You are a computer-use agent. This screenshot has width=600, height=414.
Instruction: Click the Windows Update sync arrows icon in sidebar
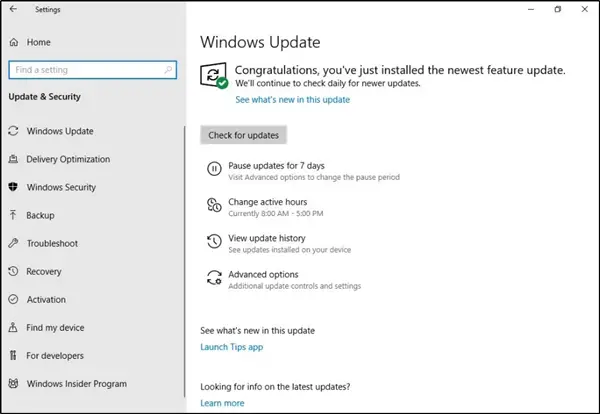[x=13, y=131]
